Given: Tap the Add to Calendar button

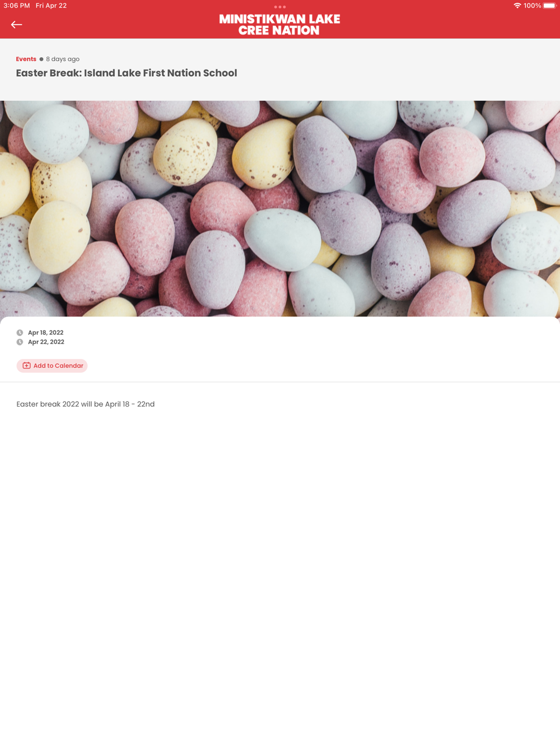Looking at the screenshot, I should [x=52, y=366].
